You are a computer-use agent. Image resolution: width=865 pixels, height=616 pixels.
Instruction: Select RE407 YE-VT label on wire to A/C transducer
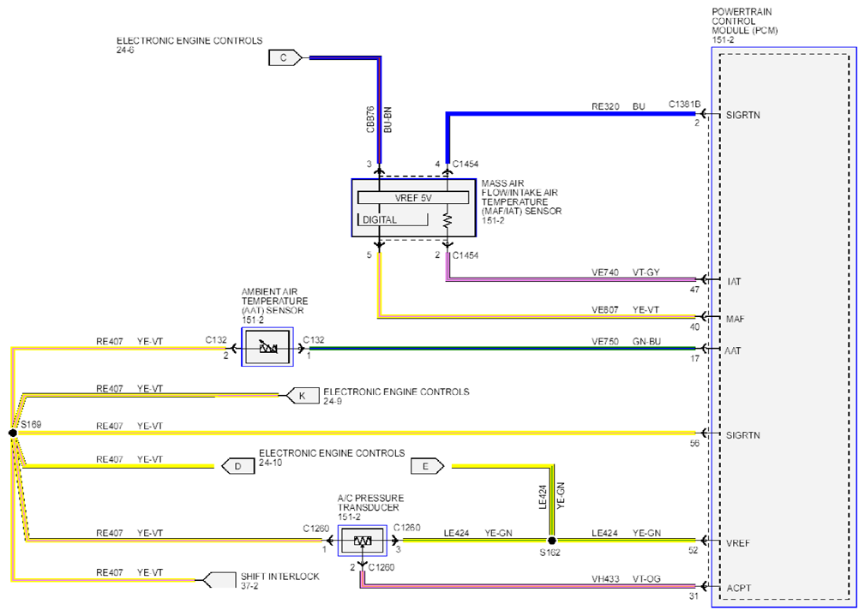pos(129,533)
